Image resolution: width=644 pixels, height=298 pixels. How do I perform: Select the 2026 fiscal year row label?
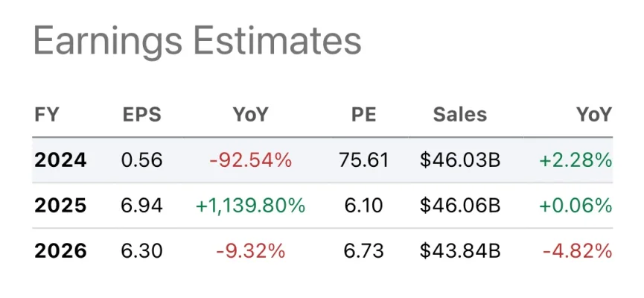(60, 251)
